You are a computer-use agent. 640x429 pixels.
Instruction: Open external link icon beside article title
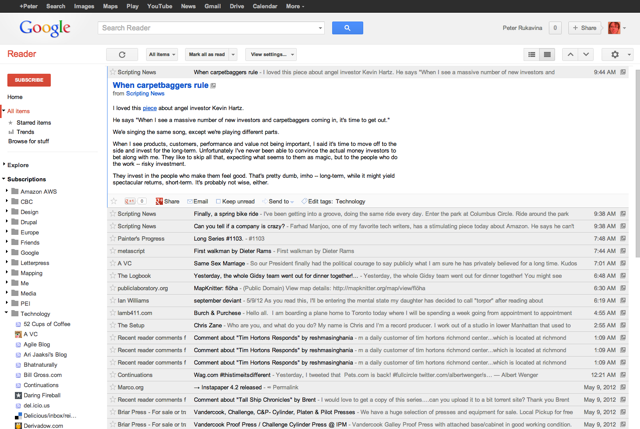[x=213, y=85]
